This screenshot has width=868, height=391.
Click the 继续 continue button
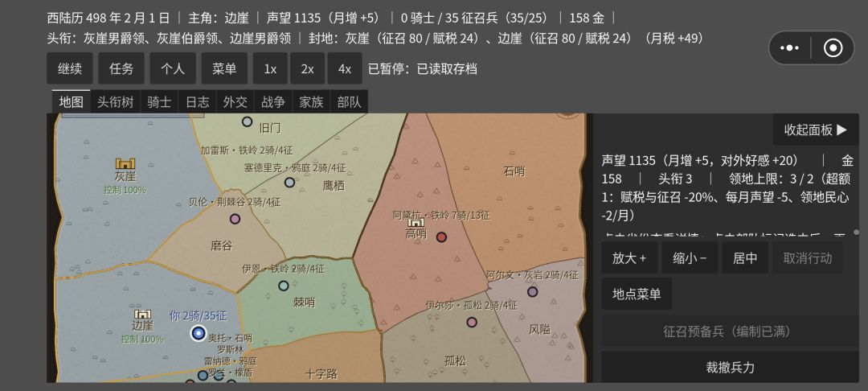(x=70, y=68)
